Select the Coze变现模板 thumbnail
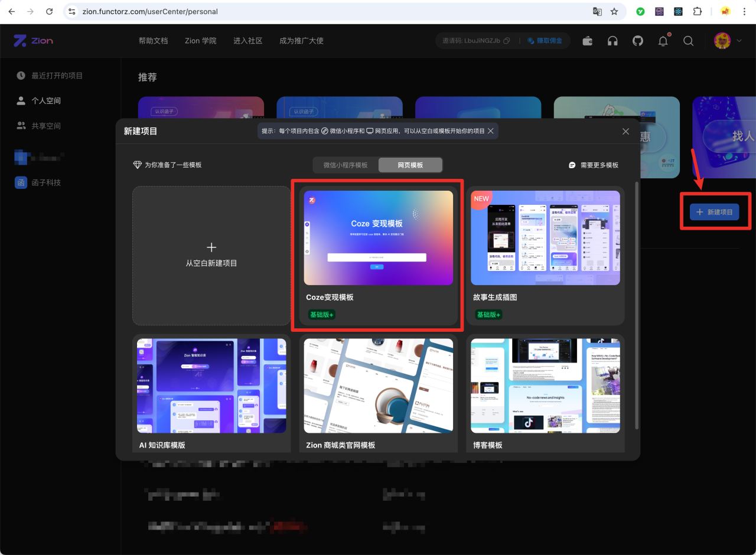The width and height of the screenshot is (756, 555). 378,237
